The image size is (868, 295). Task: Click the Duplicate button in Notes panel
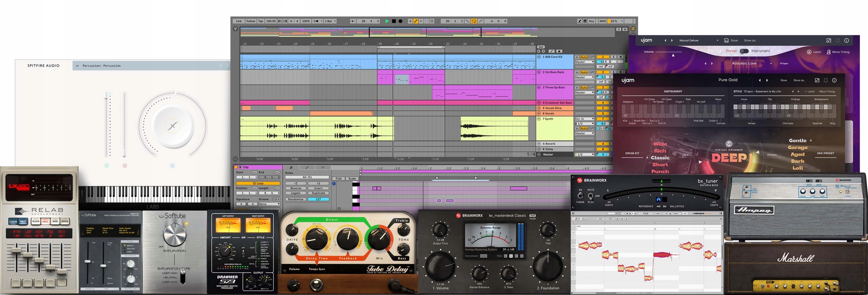point(318,193)
